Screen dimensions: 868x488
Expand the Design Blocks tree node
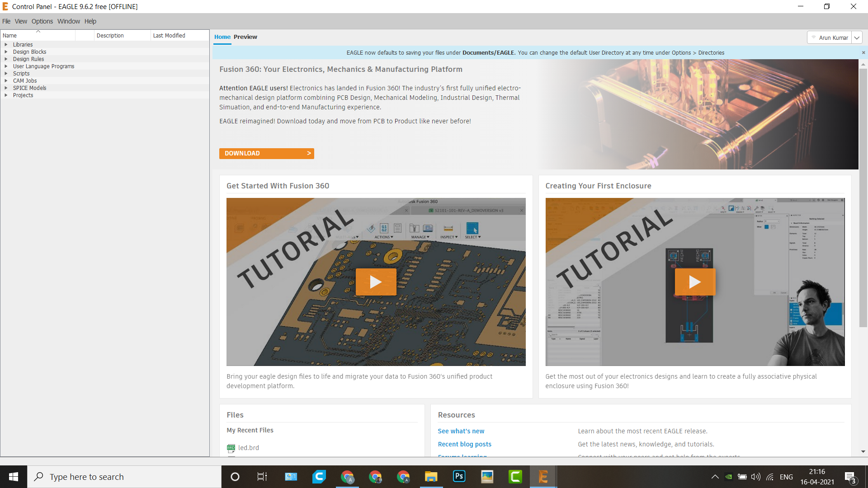point(6,52)
